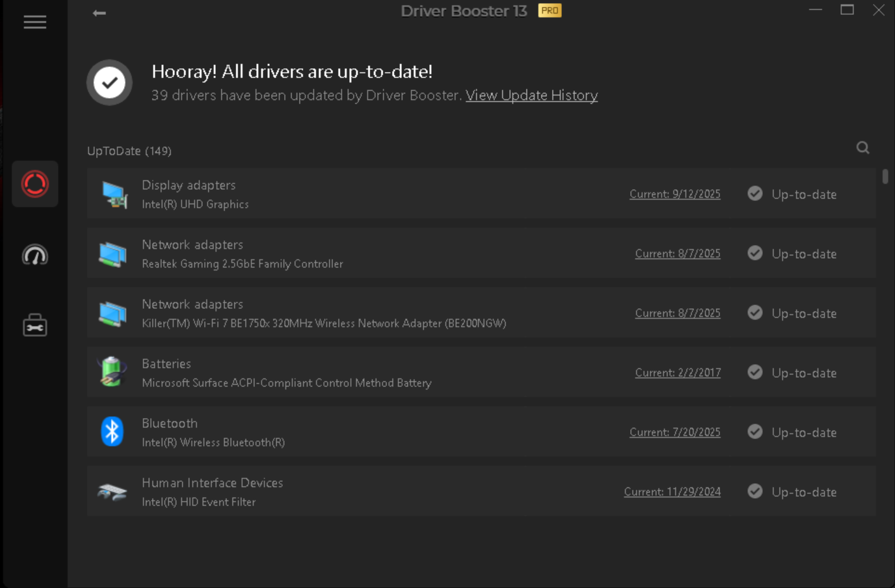Click the Human Interface Devices icon
The height and width of the screenshot is (588, 895).
(112, 492)
